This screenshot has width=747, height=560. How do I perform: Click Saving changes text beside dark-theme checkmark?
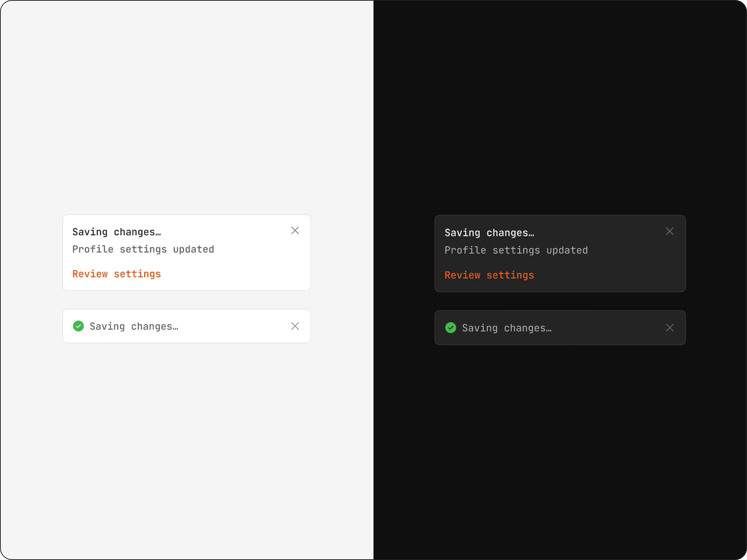point(507,328)
